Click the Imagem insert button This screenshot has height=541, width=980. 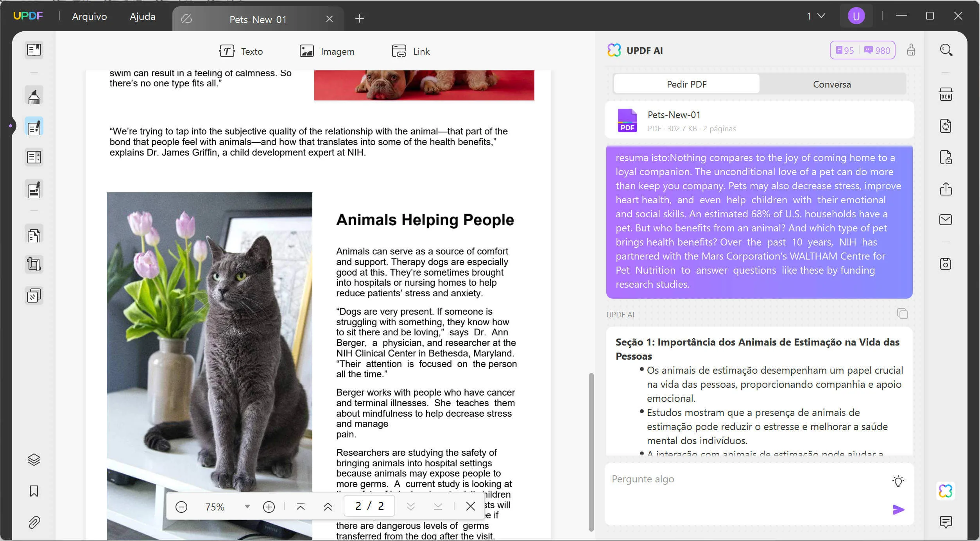327,51
